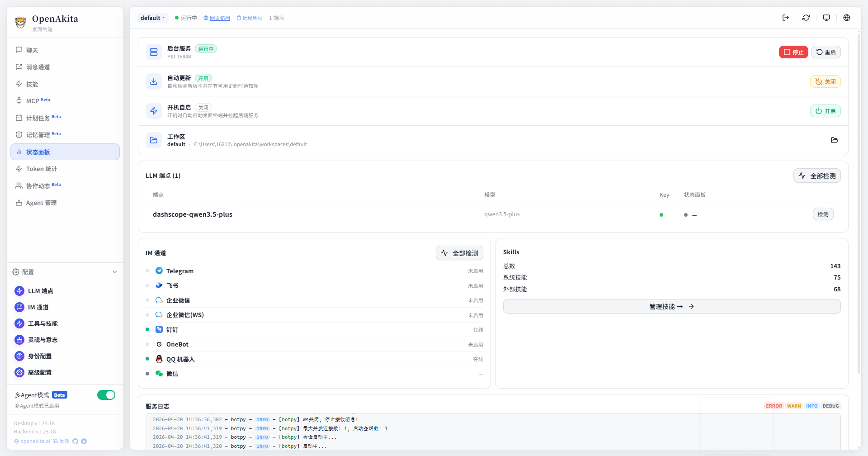Open Token 统计 in the sidebar
This screenshot has height=456, width=868.
click(65, 169)
